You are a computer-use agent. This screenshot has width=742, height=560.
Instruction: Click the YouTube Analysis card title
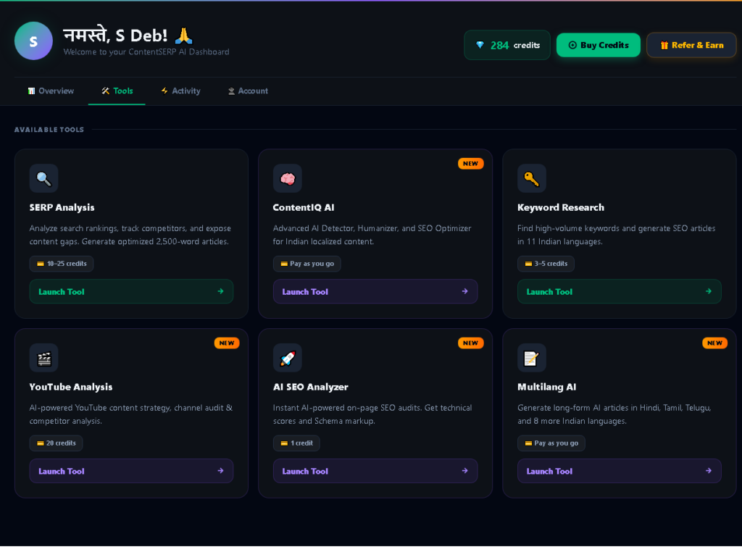pyautogui.click(x=71, y=387)
